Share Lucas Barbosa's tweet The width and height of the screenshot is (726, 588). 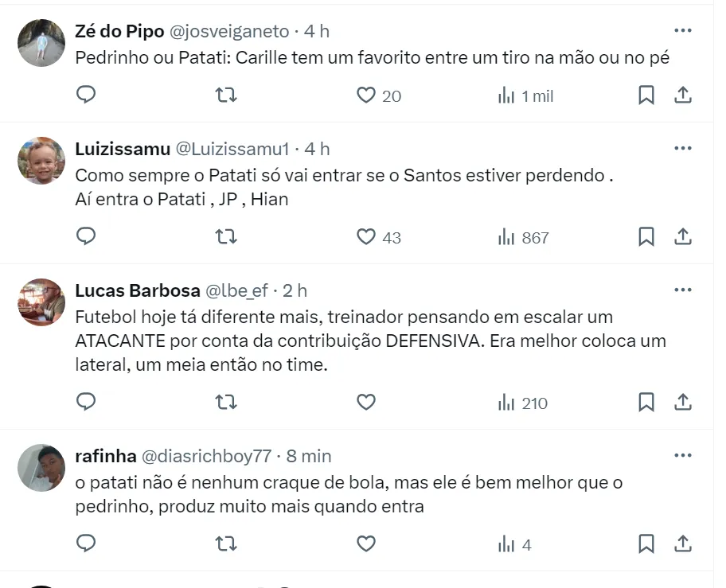(x=682, y=403)
